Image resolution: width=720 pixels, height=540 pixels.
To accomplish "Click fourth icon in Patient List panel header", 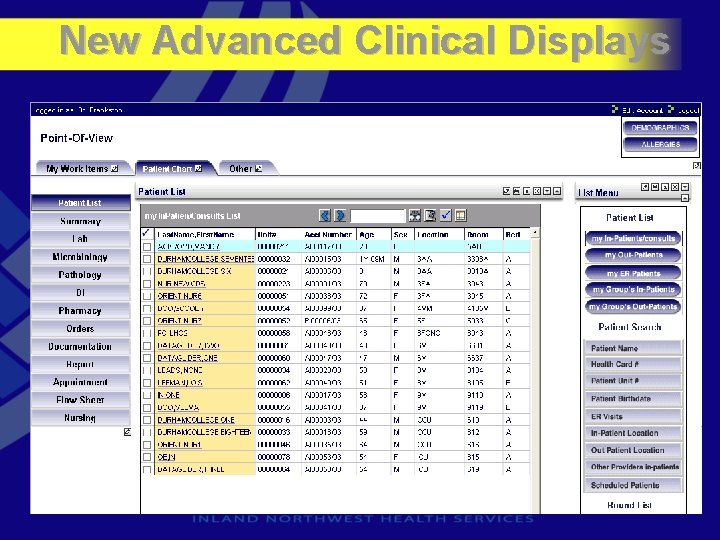I will [x=537, y=191].
